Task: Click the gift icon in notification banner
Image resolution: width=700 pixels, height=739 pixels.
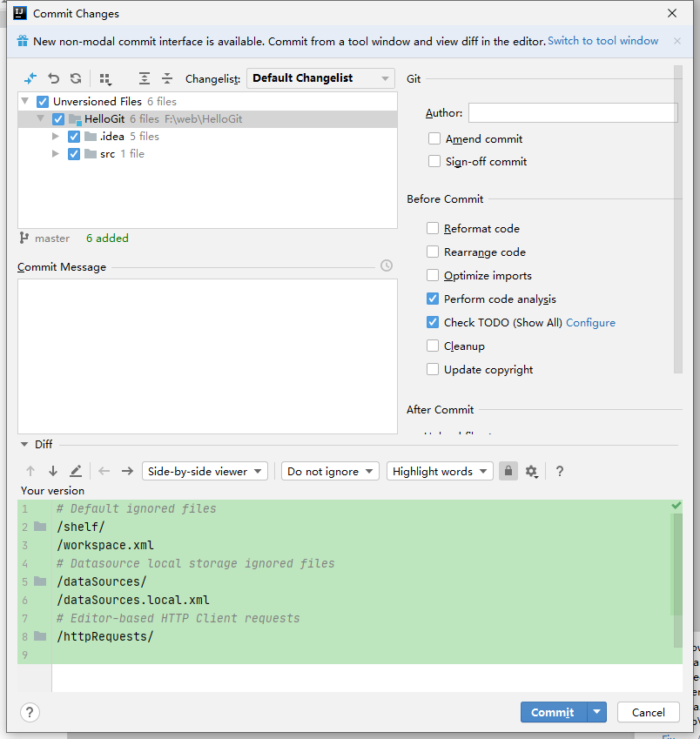Action: pos(23,41)
